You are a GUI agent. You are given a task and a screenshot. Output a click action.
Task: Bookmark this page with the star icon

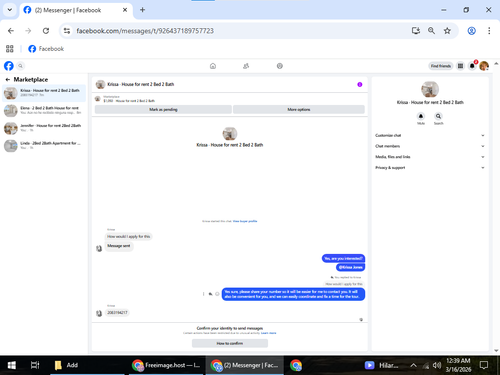click(447, 31)
